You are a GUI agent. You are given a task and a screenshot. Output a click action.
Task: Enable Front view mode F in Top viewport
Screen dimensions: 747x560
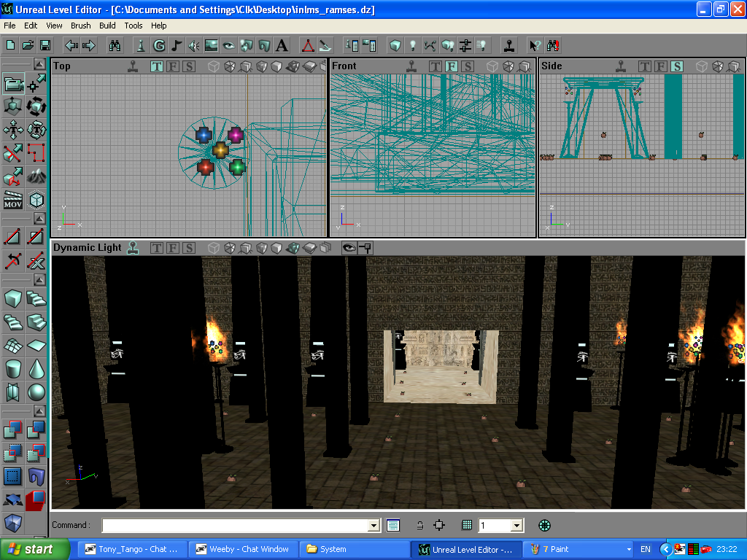pos(173,66)
